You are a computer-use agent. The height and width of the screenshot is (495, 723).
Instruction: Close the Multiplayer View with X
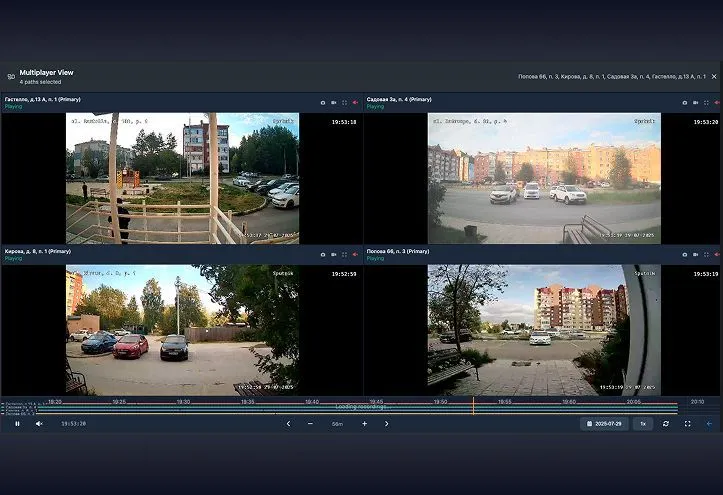(x=714, y=77)
